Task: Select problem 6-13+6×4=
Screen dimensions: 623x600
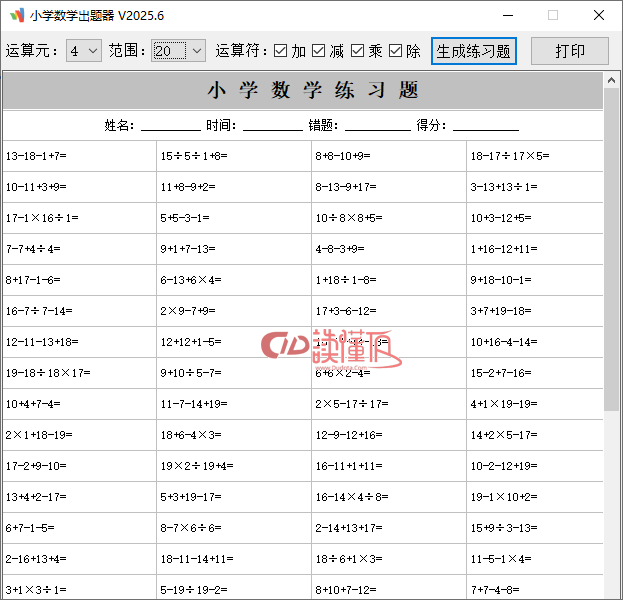Action: (x=191, y=280)
